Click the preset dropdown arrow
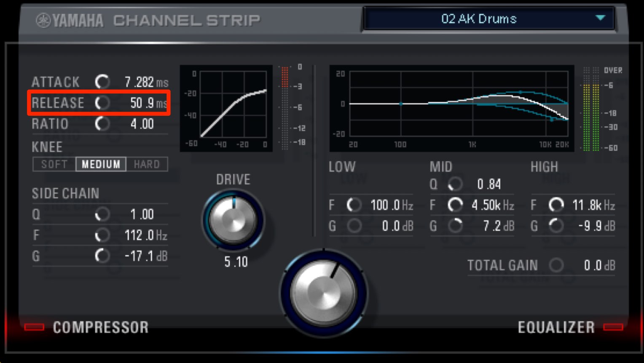This screenshot has height=363, width=644. [x=600, y=18]
